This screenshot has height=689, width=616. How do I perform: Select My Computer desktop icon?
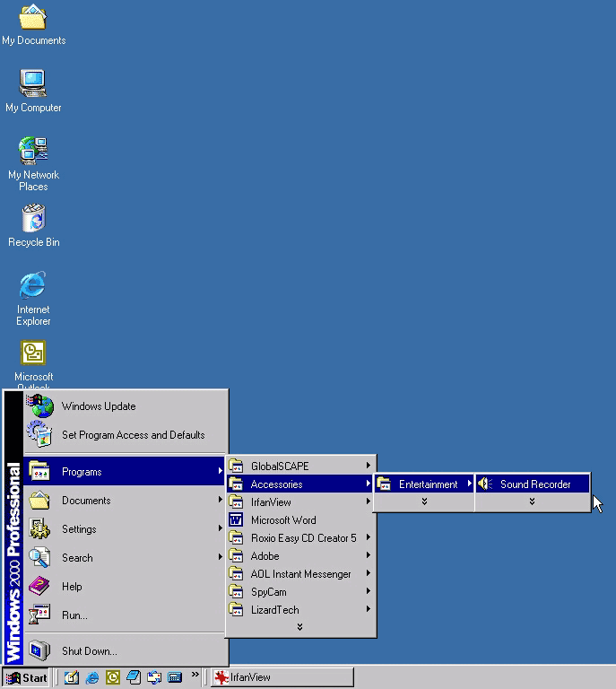(x=33, y=91)
